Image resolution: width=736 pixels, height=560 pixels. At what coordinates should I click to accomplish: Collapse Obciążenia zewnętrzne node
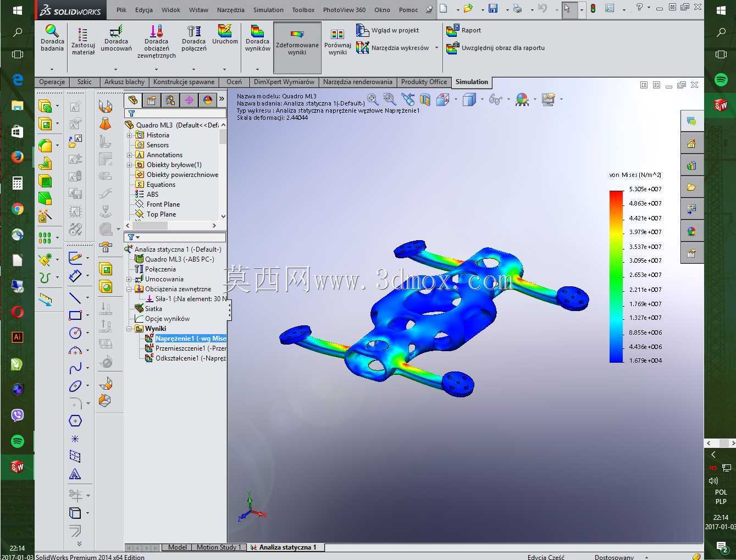[129, 289]
